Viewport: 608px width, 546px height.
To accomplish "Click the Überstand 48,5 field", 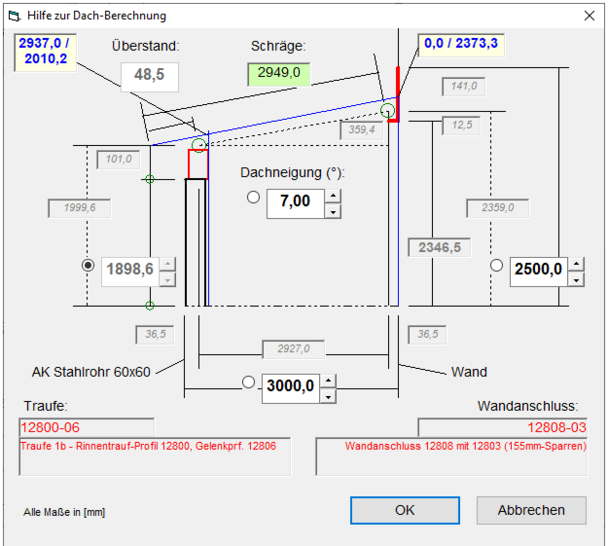I will pyautogui.click(x=150, y=76).
